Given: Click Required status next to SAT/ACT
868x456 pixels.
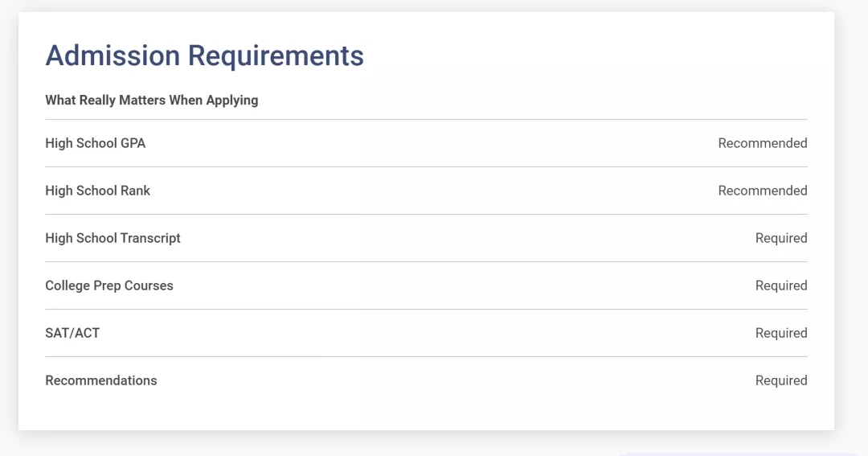Looking at the screenshot, I should pos(780,333).
